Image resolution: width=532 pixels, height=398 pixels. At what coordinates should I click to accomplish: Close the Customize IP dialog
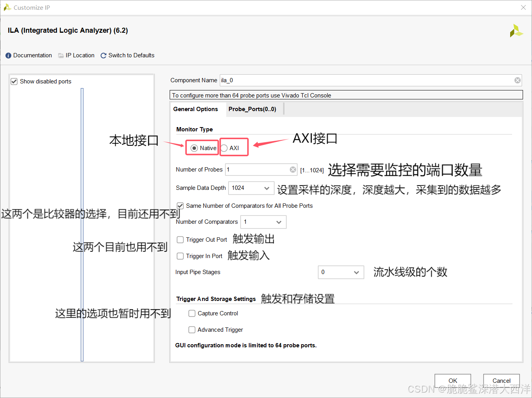tap(523, 7)
